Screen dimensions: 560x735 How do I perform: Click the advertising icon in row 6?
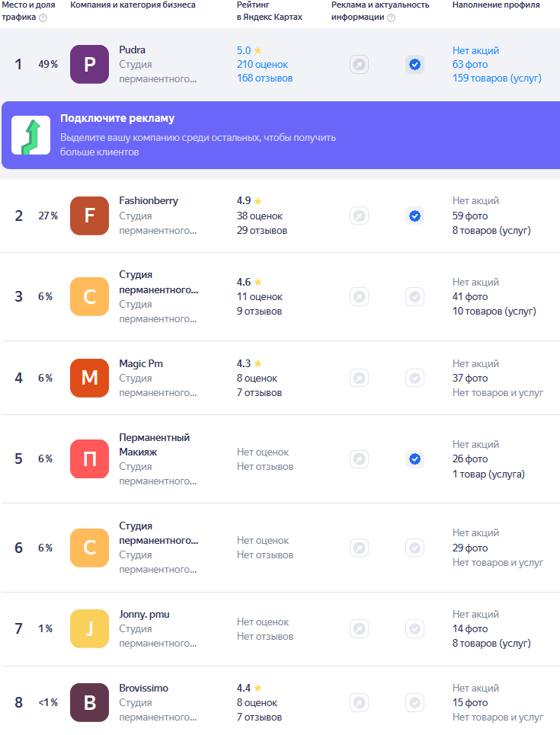(x=360, y=548)
